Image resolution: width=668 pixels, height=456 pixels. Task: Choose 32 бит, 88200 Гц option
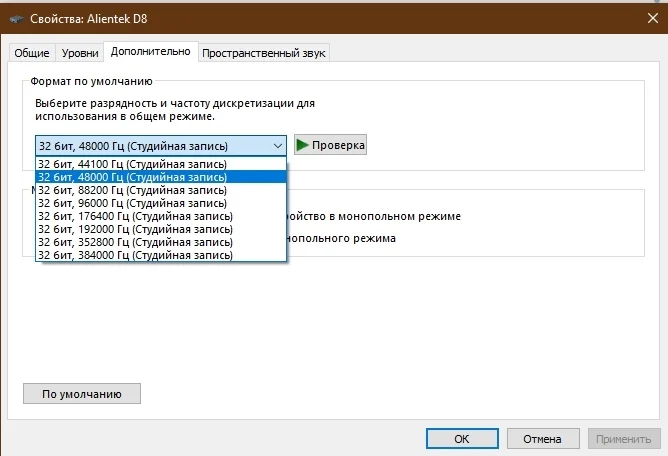pyautogui.click(x=161, y=190)
